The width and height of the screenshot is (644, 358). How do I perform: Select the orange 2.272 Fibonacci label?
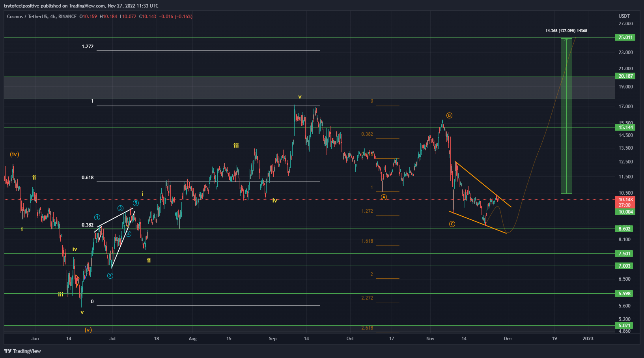(367, 298)
